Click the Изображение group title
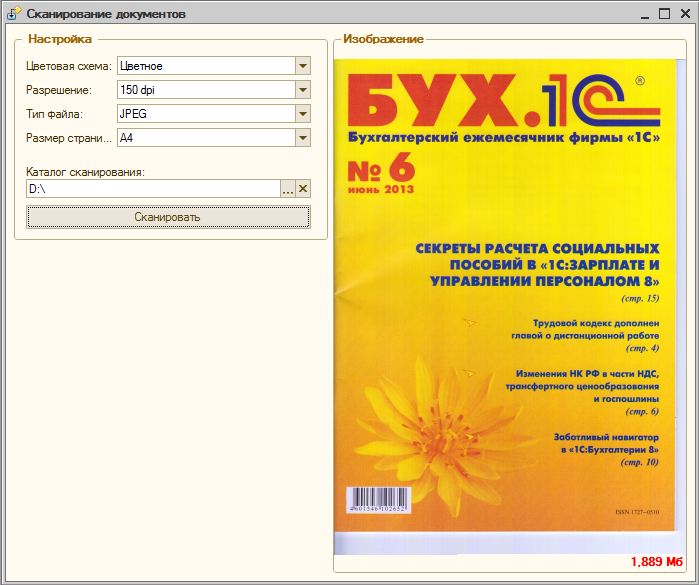The height and width of the screenshot is (585, 699). point(383,39)
